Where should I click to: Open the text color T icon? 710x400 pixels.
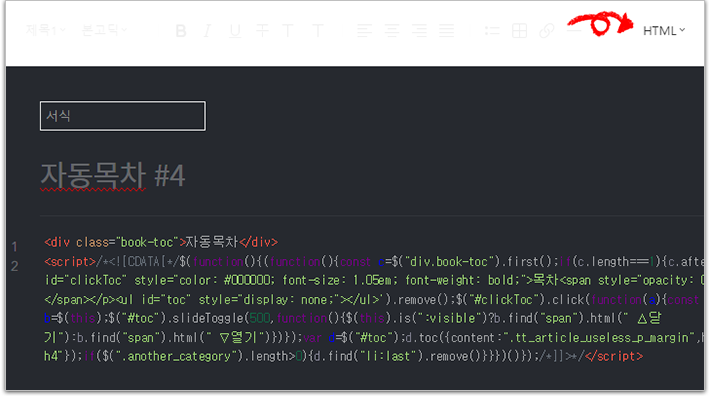coord(288,31)
